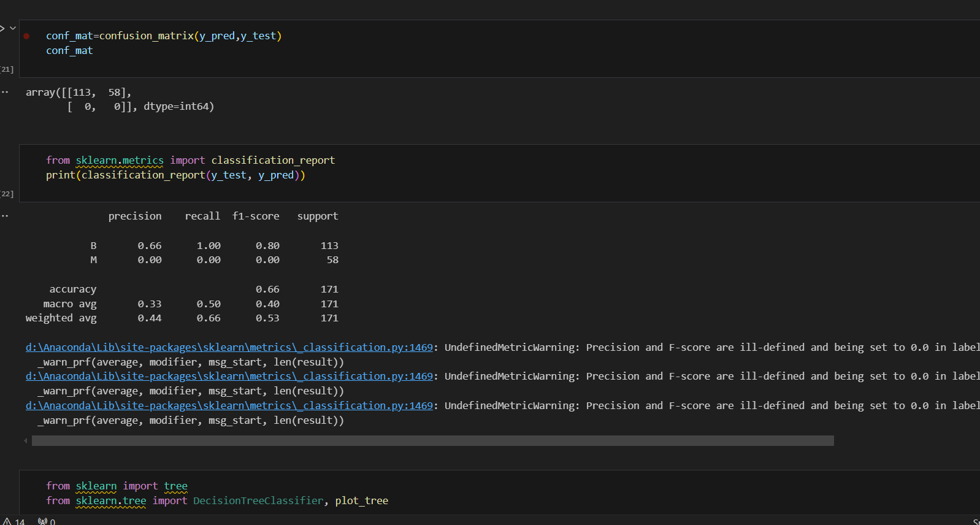Click dtype=int64 in array output
The width and height of the screenshot is (980, 525).
[175, 107]
